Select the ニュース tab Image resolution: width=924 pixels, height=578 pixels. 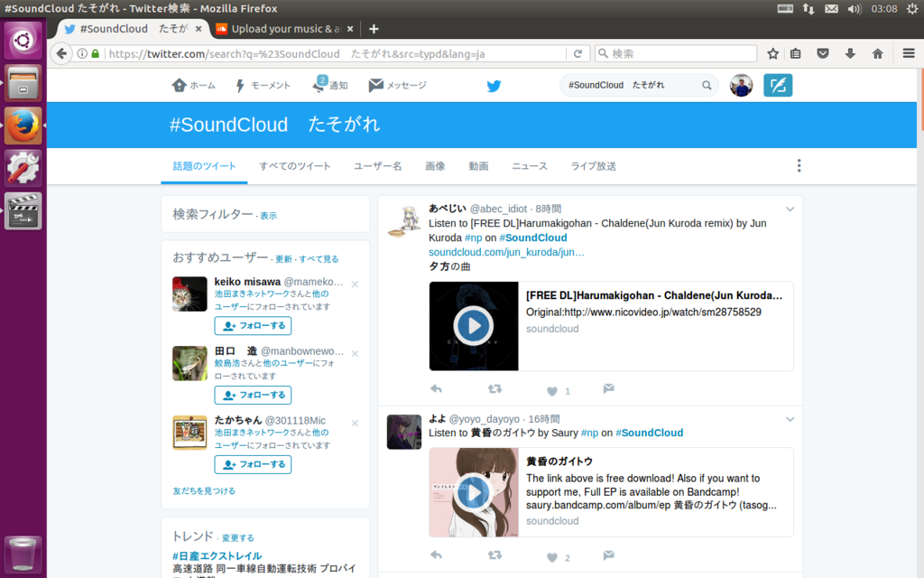pos(529,166)
